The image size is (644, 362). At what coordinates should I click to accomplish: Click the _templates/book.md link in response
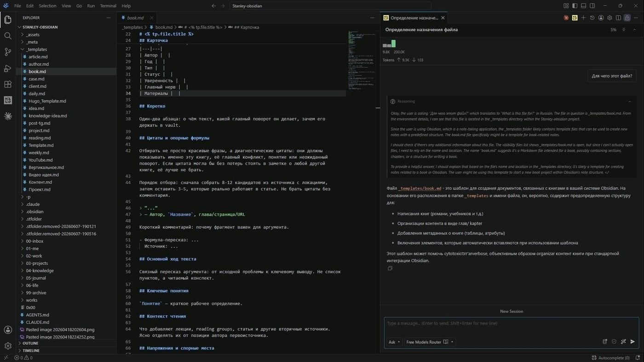point(420,188)
